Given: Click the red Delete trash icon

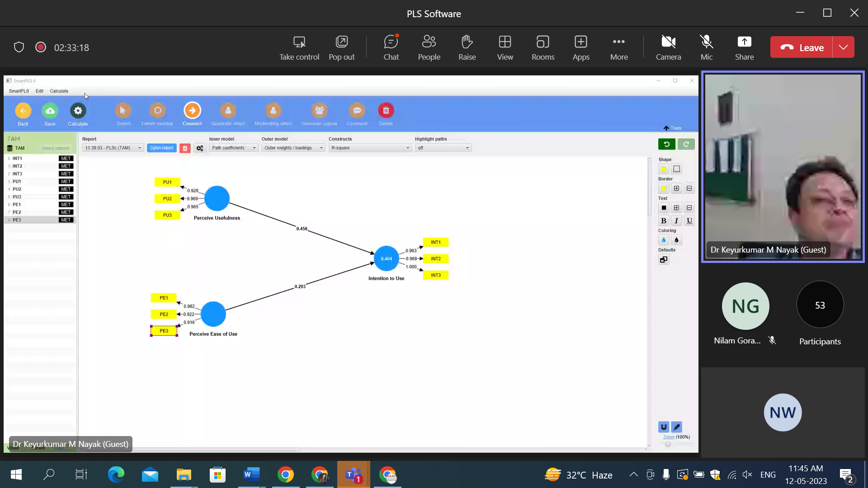Looking at the screenshot, I should click(386, 111).
